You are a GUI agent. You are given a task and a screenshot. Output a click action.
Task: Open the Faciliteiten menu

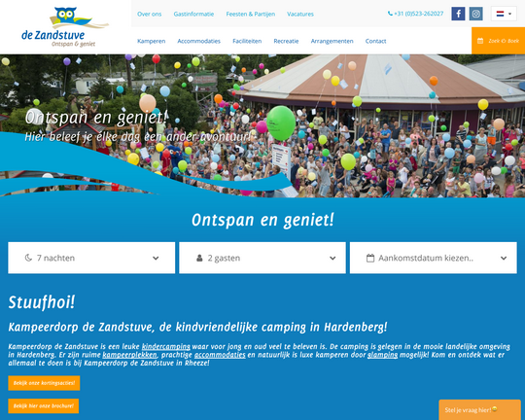[x=247, y=41]
